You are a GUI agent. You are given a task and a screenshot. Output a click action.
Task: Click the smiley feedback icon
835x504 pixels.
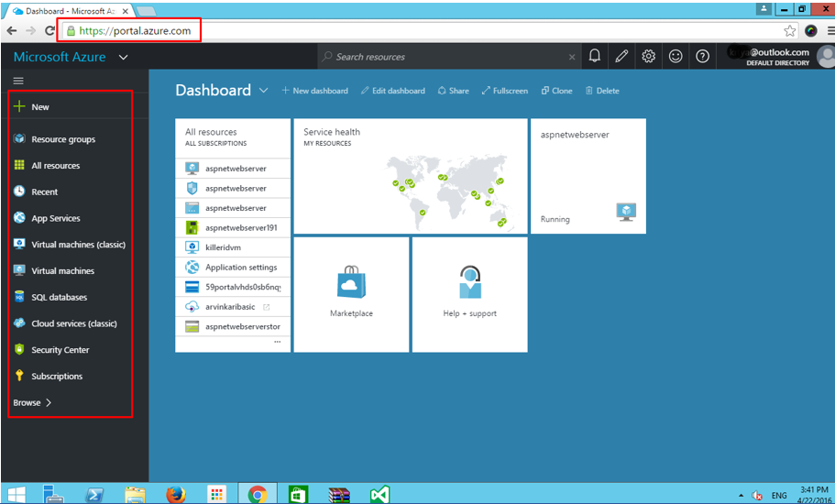[676, 57]
